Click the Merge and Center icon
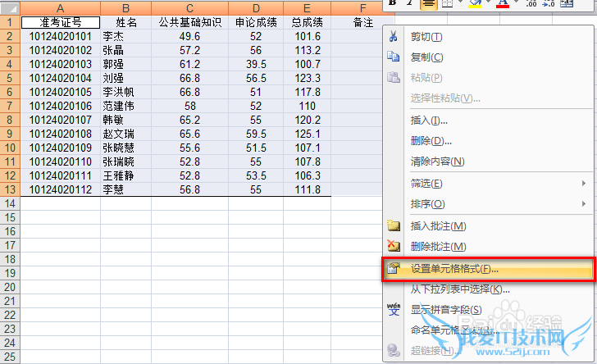Viewport: 597px width, 364px height. (x=567, y=3)
